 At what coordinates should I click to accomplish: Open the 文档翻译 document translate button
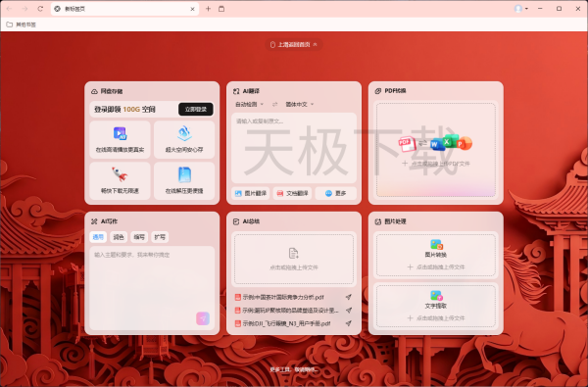click(x=292, y=194)
